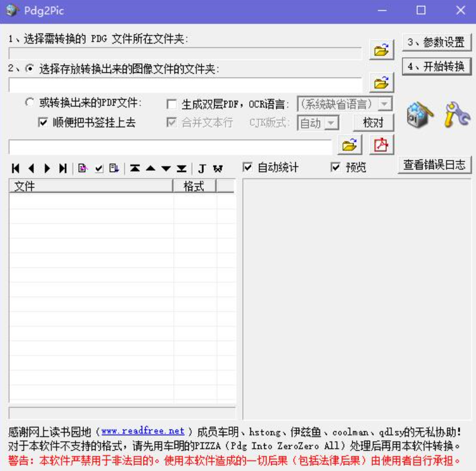This screenshot has width=476, height=471.
Task: Move selected item to bottom
Action: [181, 169]
